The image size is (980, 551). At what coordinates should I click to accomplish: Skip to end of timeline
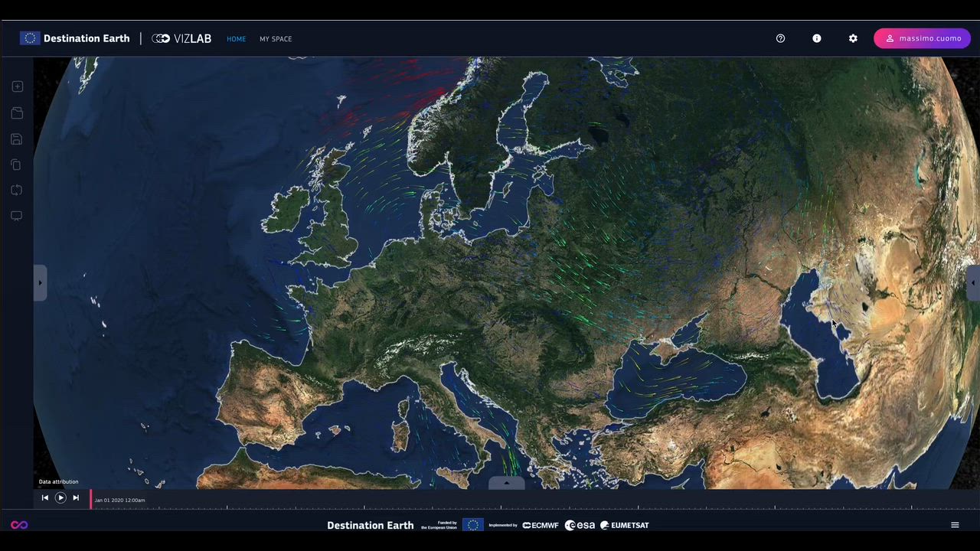tap(76, 498)
